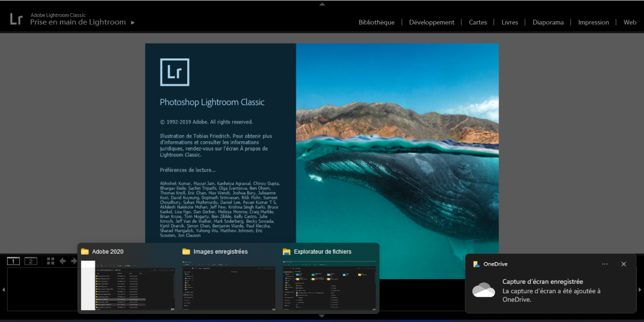644x322 pixels.
Task: Open OneDrive notification options (three dots)
Action: pyautogui.click(x=605, y=264)
